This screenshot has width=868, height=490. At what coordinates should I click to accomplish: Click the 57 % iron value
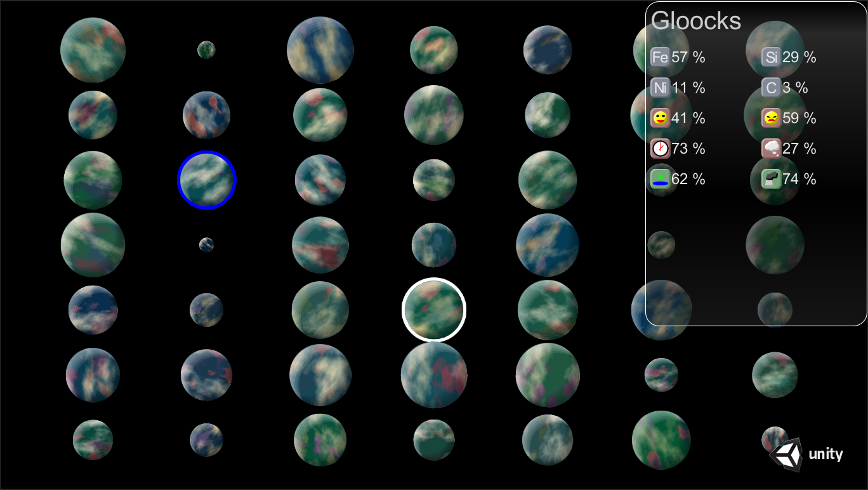pyautogui.click(x=688, y=57)
